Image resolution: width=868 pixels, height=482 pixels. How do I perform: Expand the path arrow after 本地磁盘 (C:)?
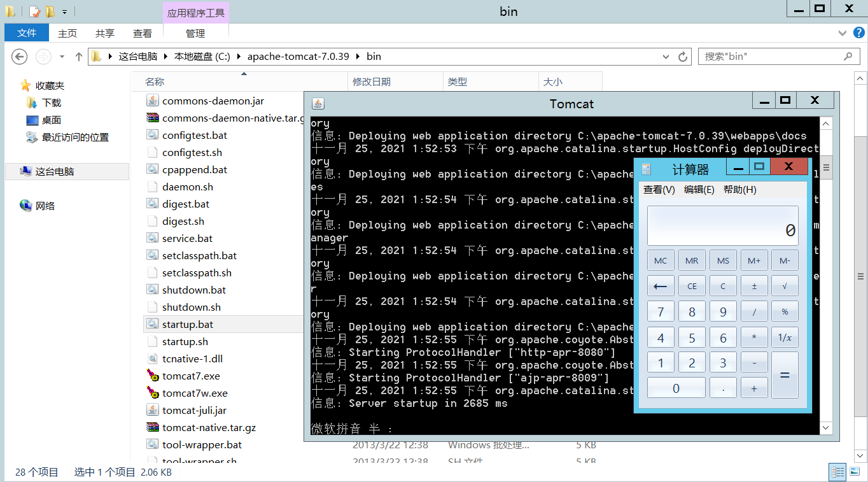pos(239,57)
